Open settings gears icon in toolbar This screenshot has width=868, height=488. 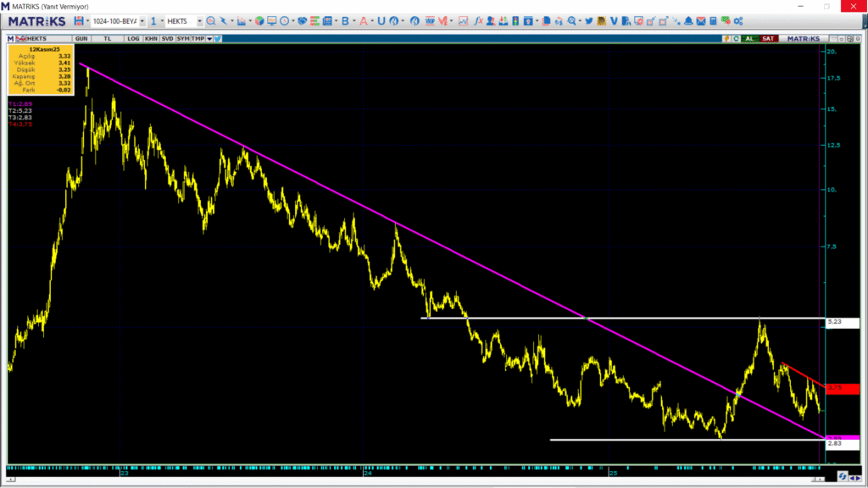737,21
